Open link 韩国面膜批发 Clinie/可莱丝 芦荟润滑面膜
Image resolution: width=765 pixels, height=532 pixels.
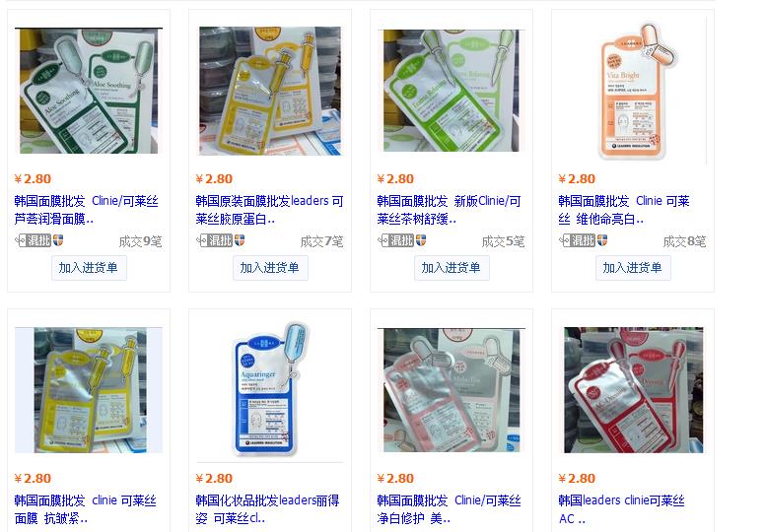coord(87,210)
